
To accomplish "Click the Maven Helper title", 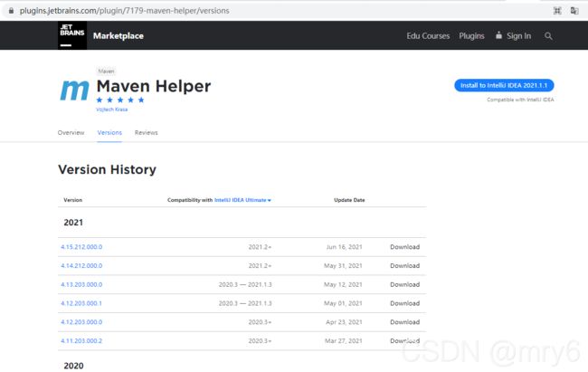I will pos(154,86).
